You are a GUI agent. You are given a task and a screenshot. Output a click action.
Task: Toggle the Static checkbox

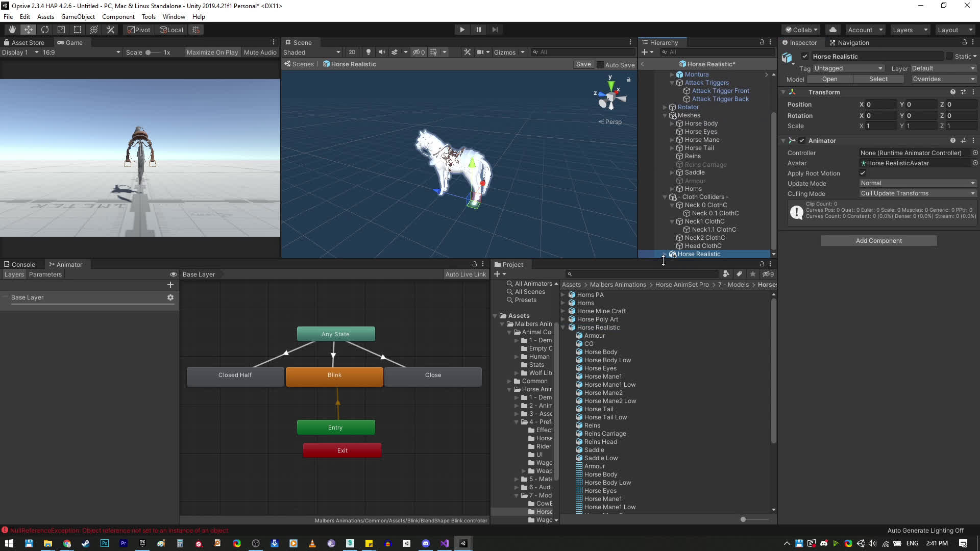(x=949, y=56)
